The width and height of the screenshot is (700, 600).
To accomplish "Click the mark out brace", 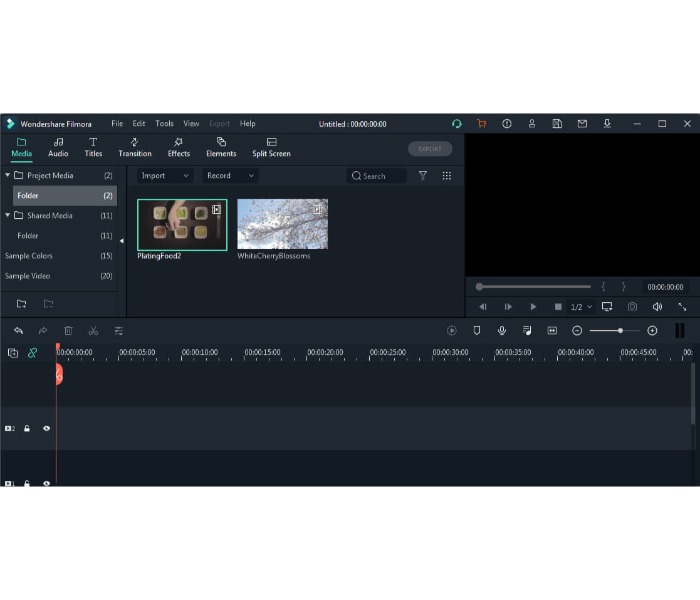I will 624,287.
